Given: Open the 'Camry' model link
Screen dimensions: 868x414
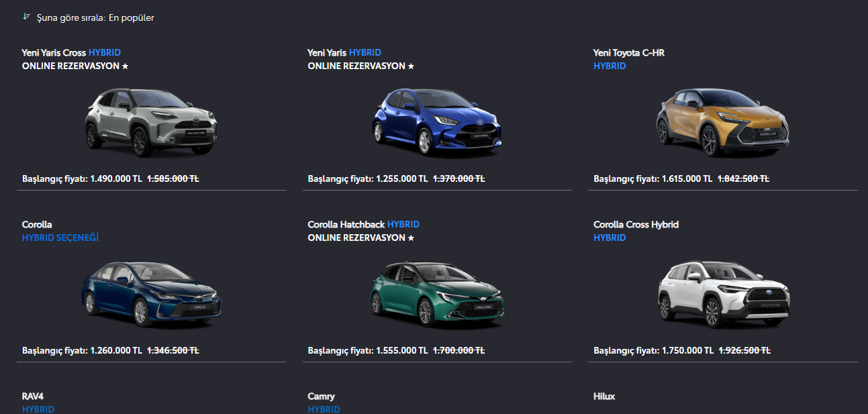Looking at the screenshot, I should pos(322,396).
